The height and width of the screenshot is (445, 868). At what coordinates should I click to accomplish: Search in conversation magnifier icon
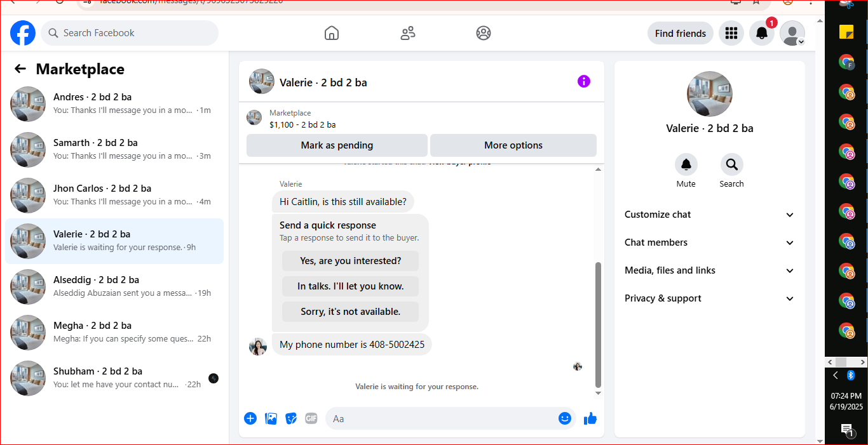pos(732,165)
